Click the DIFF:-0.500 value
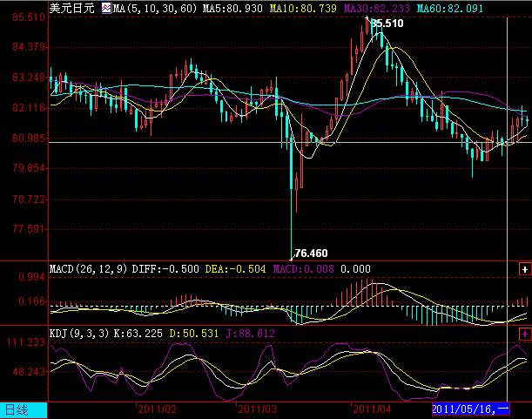 [165, 269]
